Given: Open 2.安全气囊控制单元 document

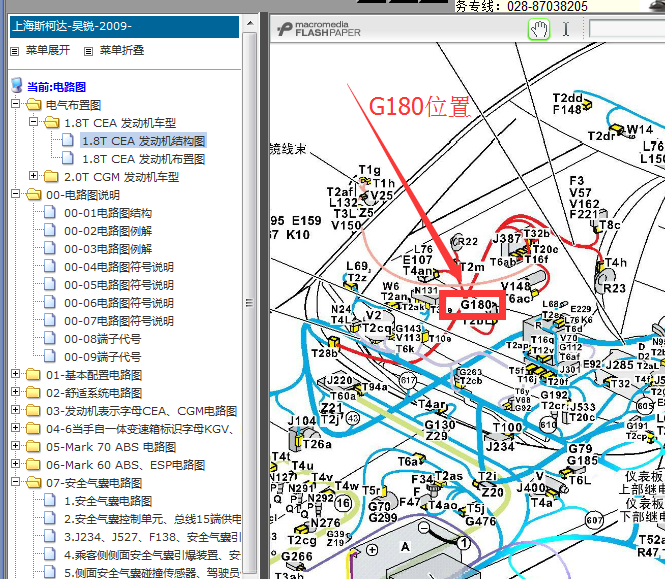Looking at the screenshot, I should (x=152, y=519).
